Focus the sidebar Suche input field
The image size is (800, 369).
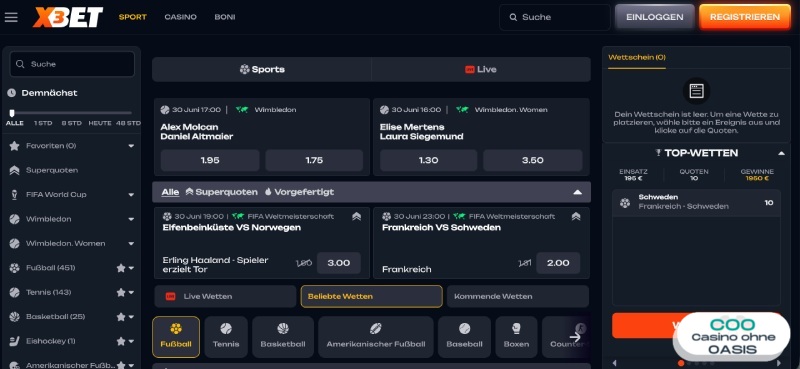click(x=72, y=64)
